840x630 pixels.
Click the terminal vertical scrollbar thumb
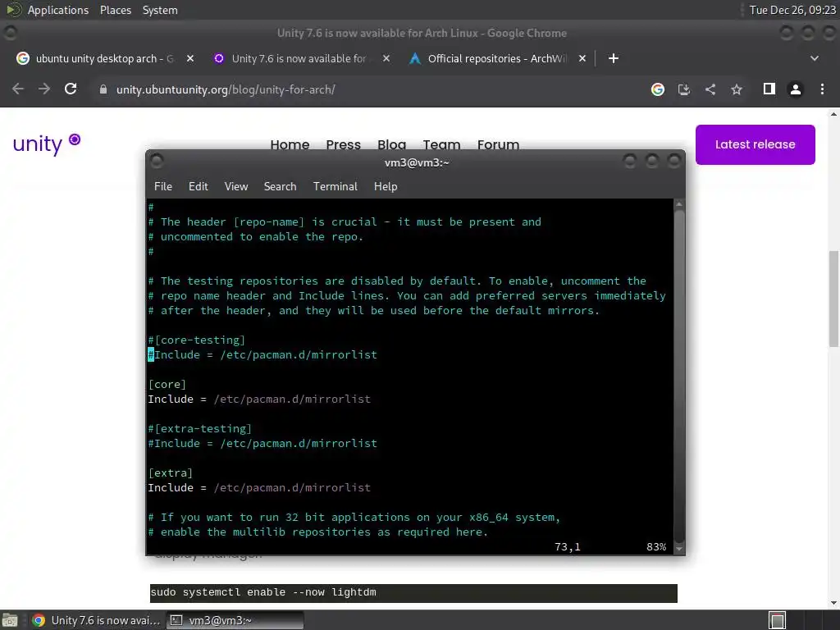tap(679, 376)
